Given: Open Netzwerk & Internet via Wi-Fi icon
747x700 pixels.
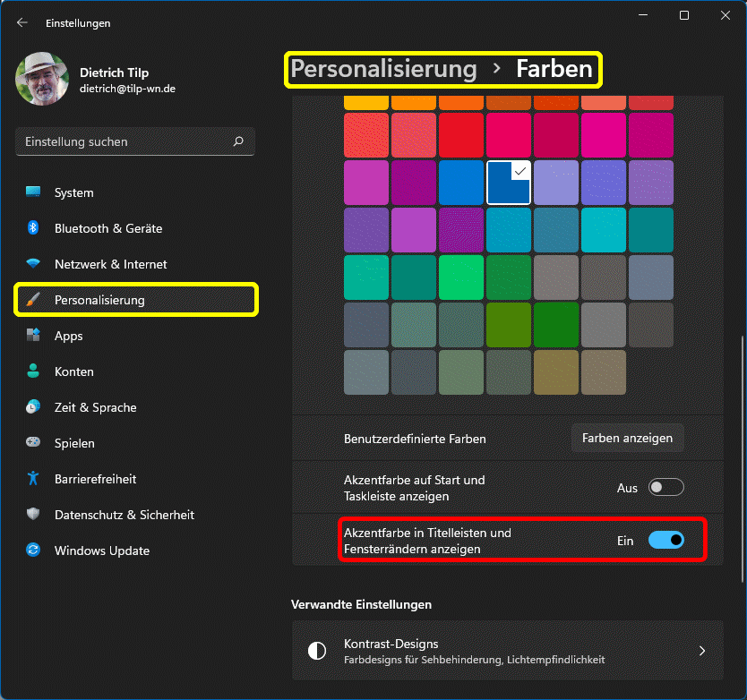Looking at the screenshot, I should coord(33,264).
